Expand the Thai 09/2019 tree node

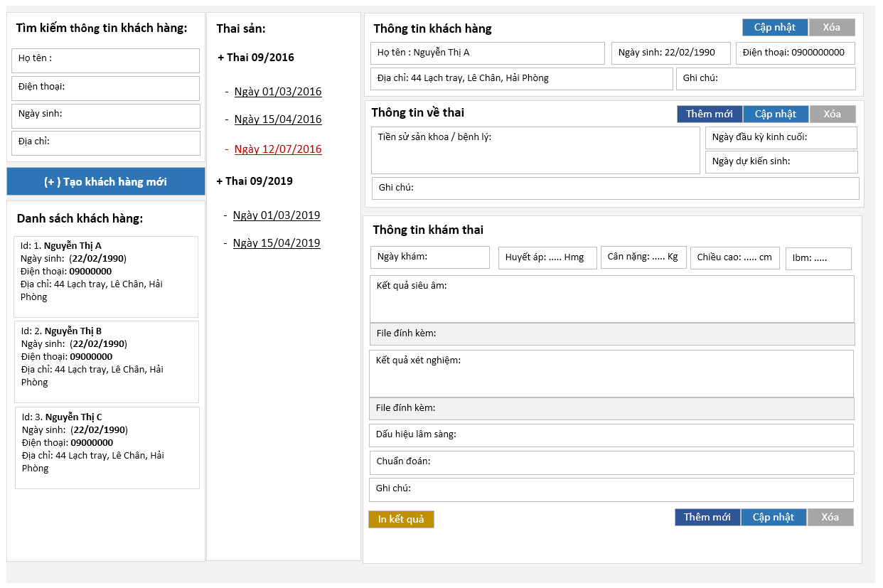point(255,181)
